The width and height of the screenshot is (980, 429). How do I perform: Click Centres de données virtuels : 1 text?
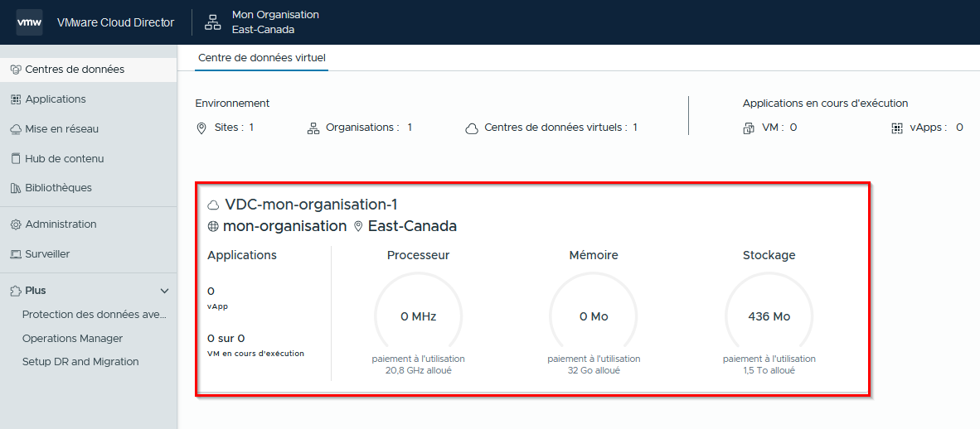(x=561, y=128)
